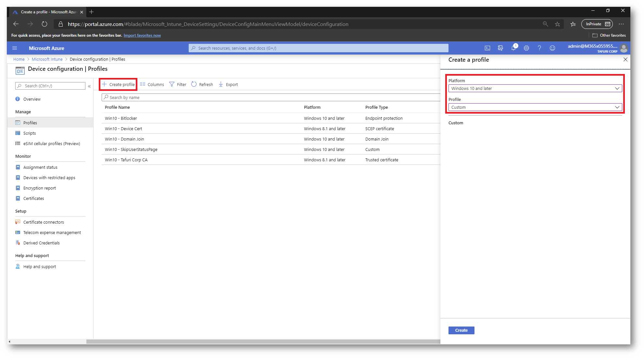The image size is (644, 358).
Task: Open a new browser tab
Action: tap(92, 12)
